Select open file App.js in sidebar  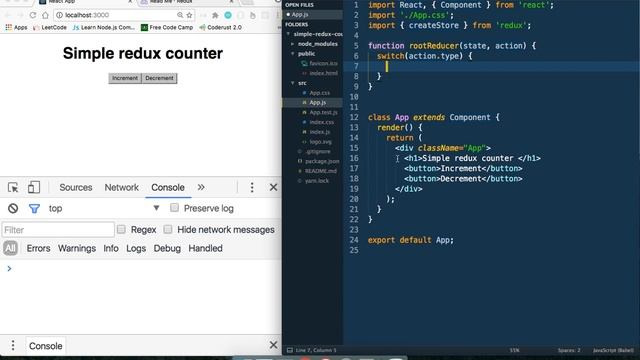300,14
